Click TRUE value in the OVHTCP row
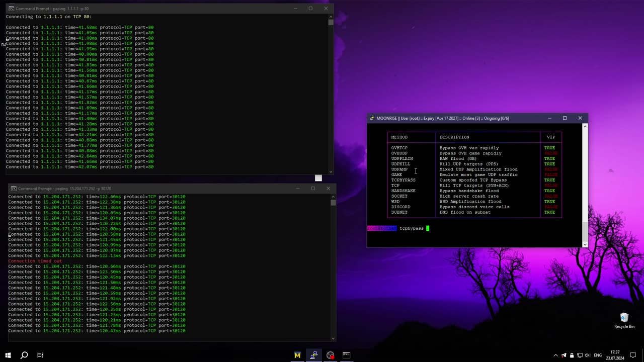 click(549, 148)
